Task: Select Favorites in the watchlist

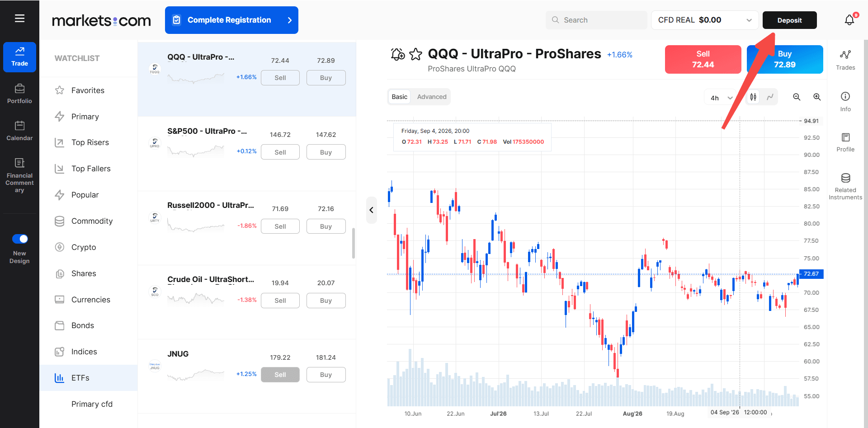Action: click(89, 90)
